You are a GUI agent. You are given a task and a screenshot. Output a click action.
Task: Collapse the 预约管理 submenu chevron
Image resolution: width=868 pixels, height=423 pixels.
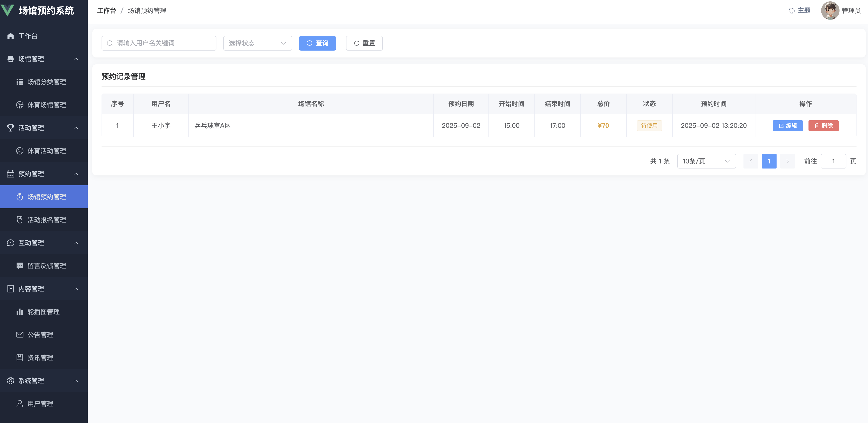click(76, 174)
